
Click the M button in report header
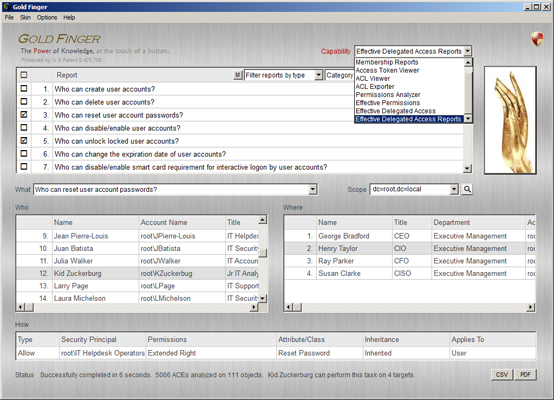click(238, 75)
